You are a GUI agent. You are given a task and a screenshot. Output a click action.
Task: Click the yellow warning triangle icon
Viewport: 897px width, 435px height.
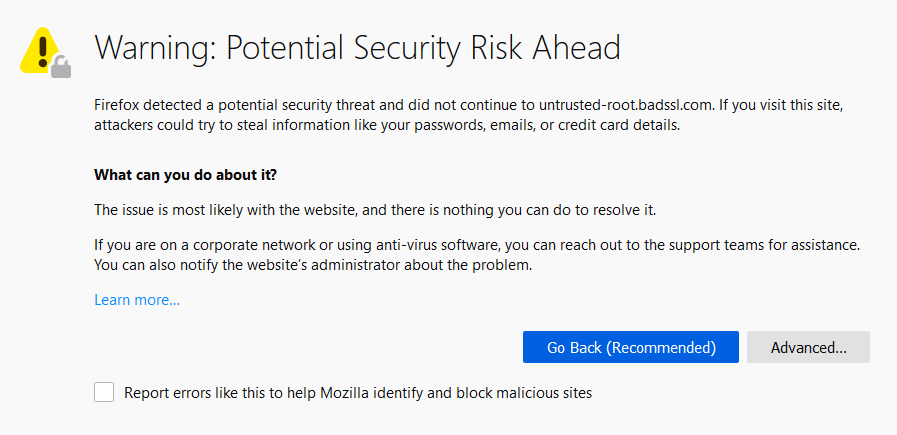point(39,52)
